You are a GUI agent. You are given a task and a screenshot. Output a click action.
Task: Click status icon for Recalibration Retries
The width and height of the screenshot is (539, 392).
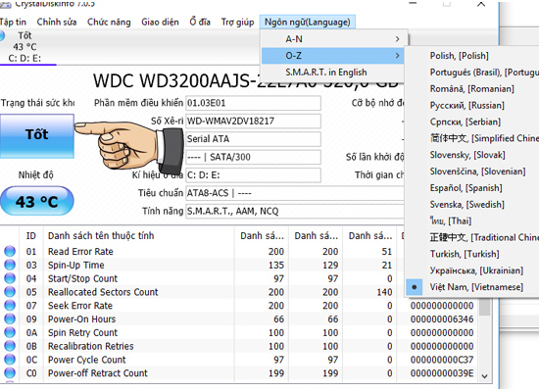[x=10, y=346]
